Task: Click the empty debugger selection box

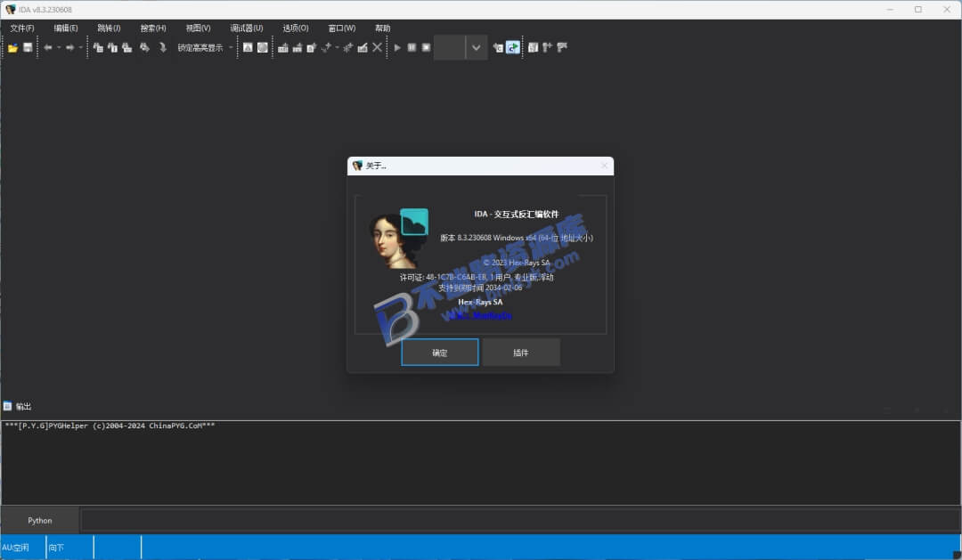Action: pyautogui.click(x=449, y=47)
